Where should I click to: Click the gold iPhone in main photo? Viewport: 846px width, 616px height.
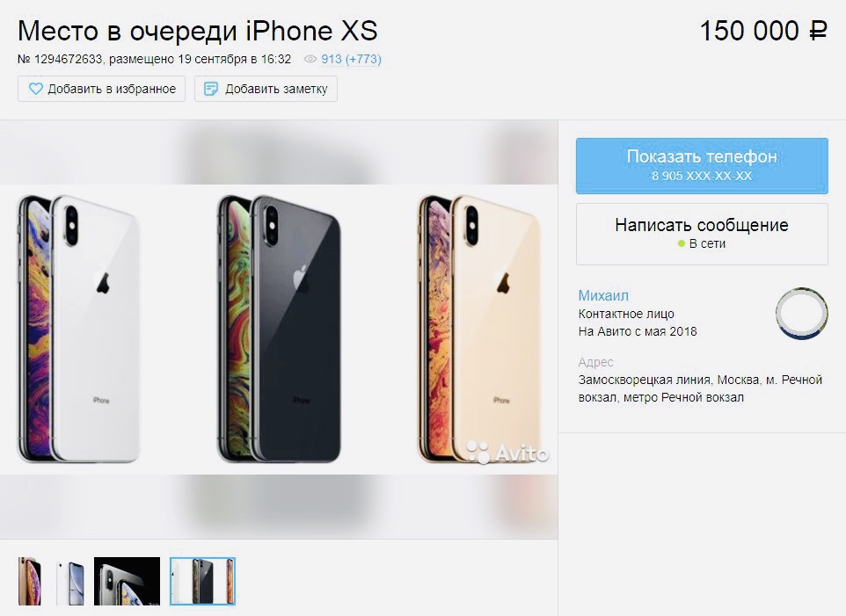[x=479, y=329]
